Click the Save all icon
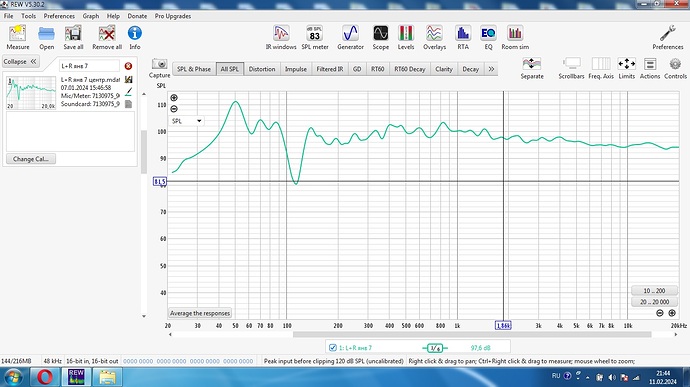This screenshot has width=690, height=387. (73, 37)
